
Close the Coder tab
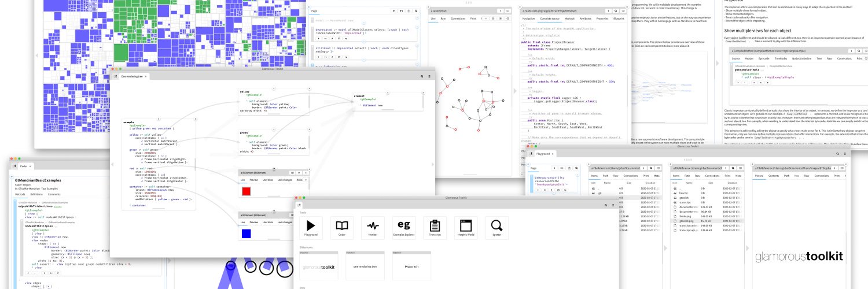tap(30, 166)
